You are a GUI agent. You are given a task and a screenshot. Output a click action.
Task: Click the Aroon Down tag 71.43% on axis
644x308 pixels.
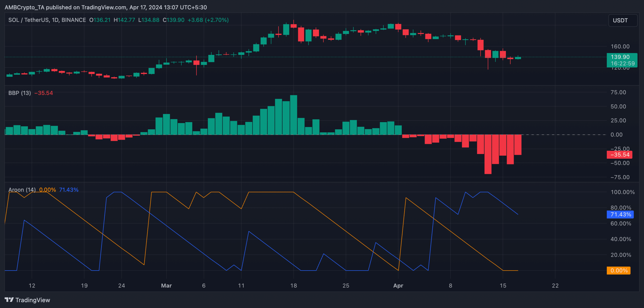tap(620, 214)
